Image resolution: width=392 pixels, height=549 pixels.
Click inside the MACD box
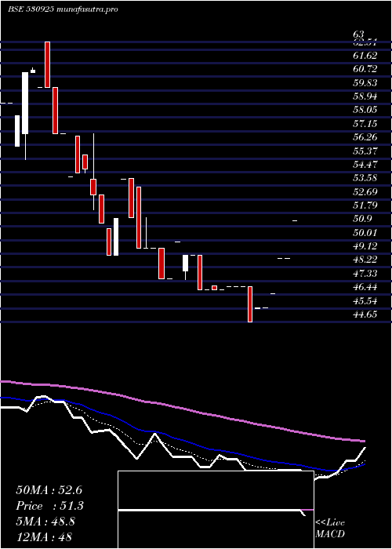click(216, 510)
